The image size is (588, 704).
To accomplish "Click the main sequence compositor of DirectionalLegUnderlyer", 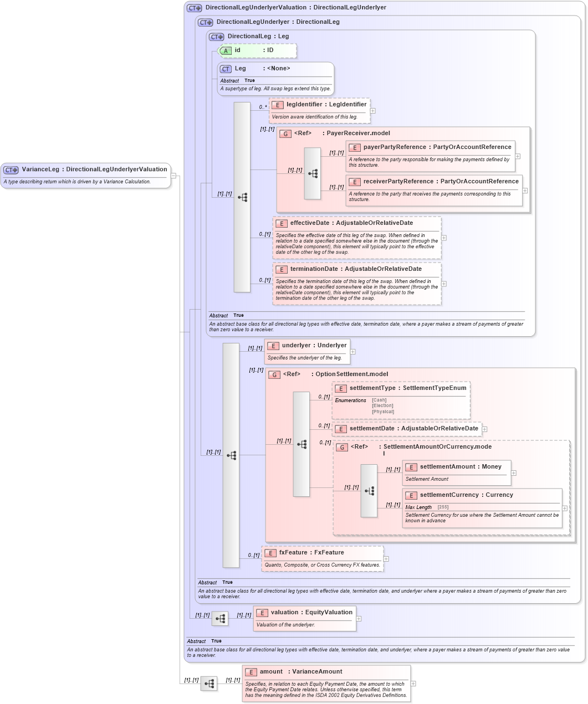I will point(231,455).
